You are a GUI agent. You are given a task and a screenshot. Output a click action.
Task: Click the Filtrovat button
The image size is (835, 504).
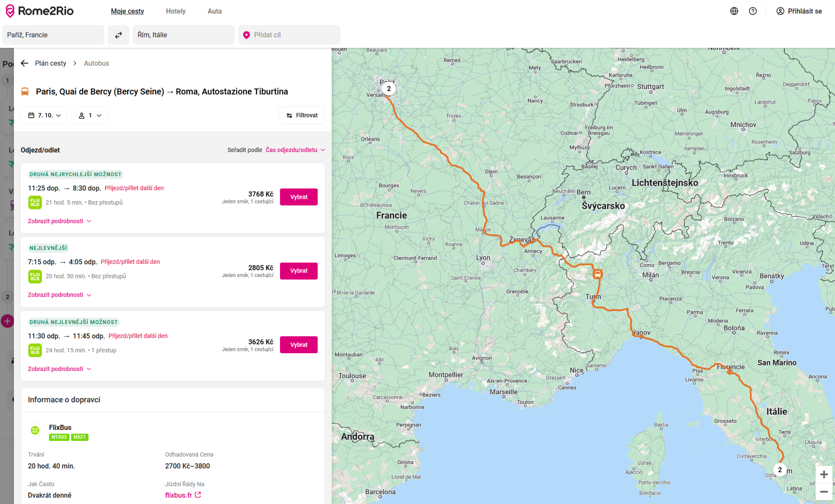302,115
